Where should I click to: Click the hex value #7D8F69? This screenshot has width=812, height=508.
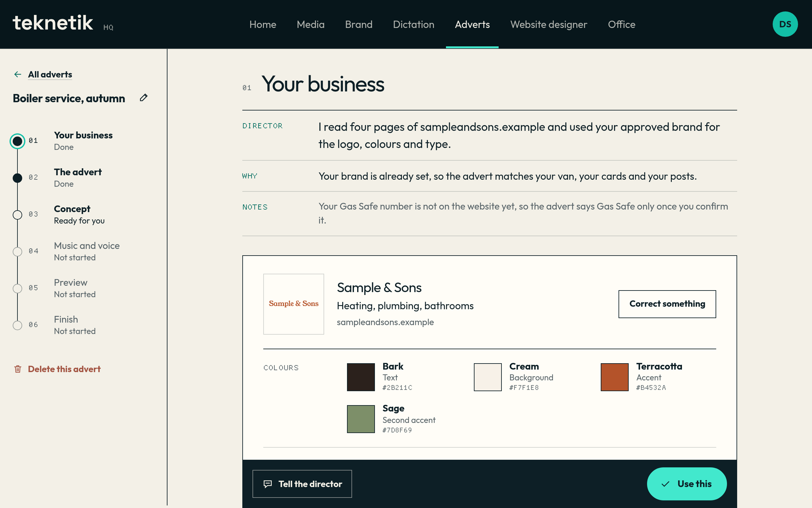click(x=397, y=430)
